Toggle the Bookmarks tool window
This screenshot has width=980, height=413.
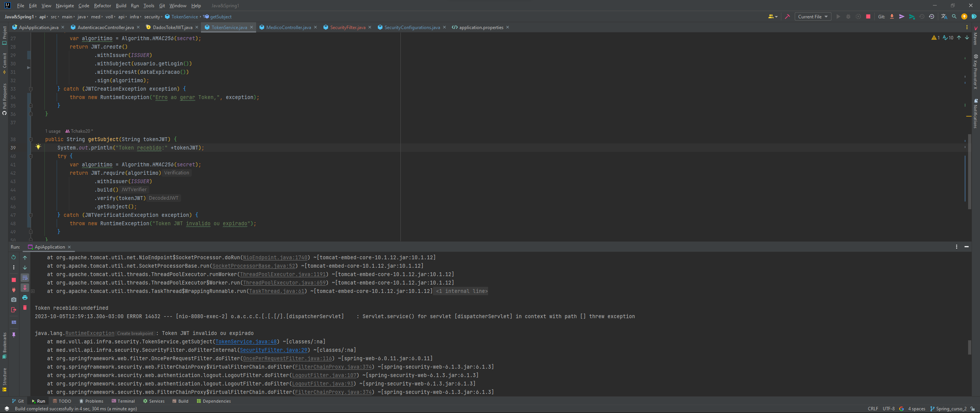coord(4,346)
